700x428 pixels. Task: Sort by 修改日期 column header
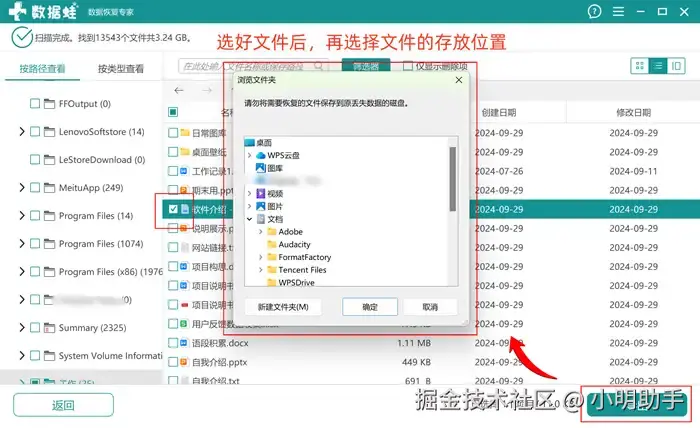[x=633, y=112]
